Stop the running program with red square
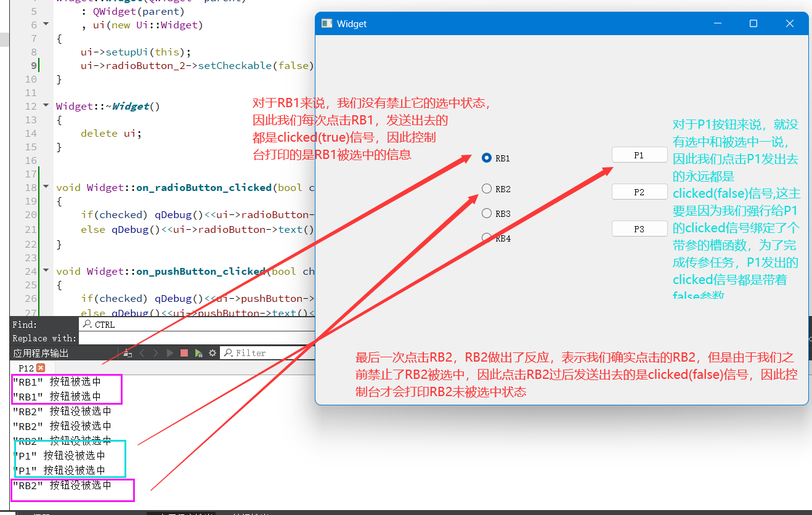 pos(184,353)
